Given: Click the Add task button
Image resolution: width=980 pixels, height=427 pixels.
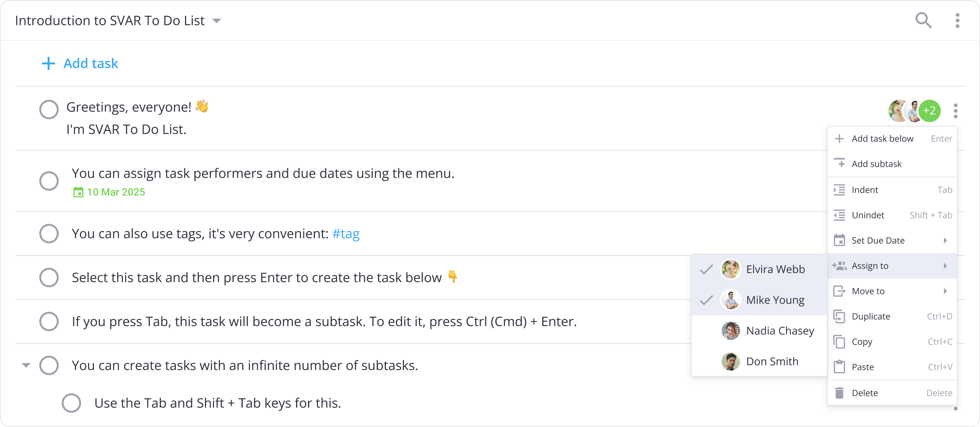Looking at the screenshot, I should click(x=80, y=63).
